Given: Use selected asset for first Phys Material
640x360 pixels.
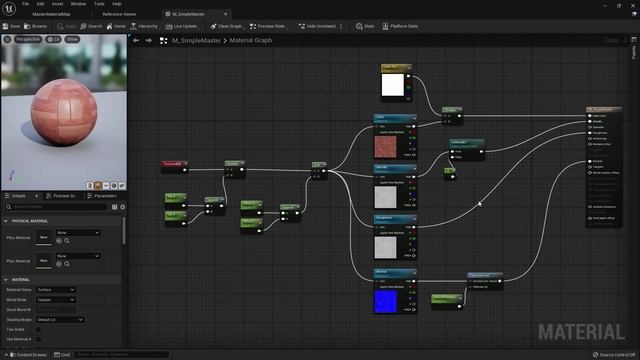Looking at the screenshot, I should (x=59, y=241).
